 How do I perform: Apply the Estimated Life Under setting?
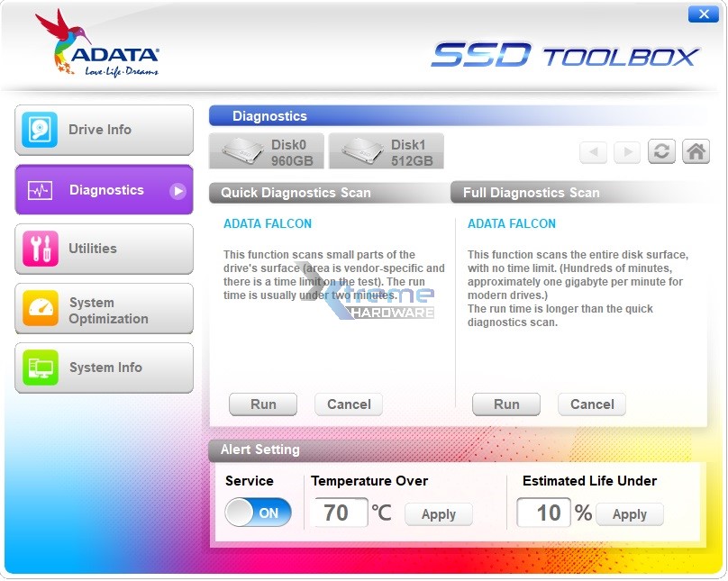point(630,513)
